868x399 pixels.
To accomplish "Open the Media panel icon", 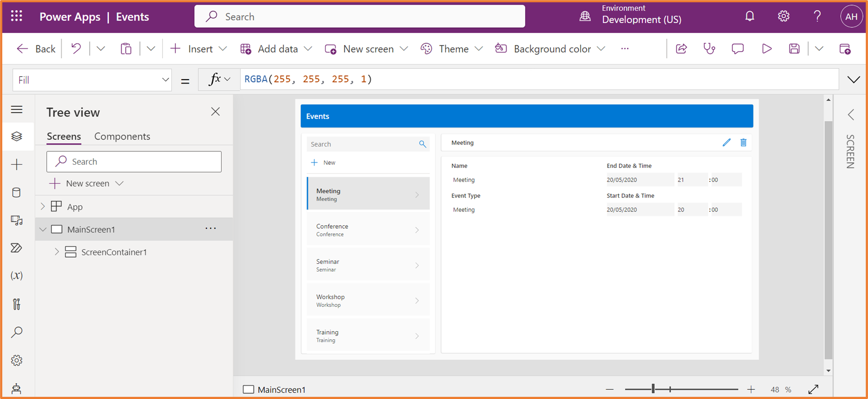I will point(17,220).
